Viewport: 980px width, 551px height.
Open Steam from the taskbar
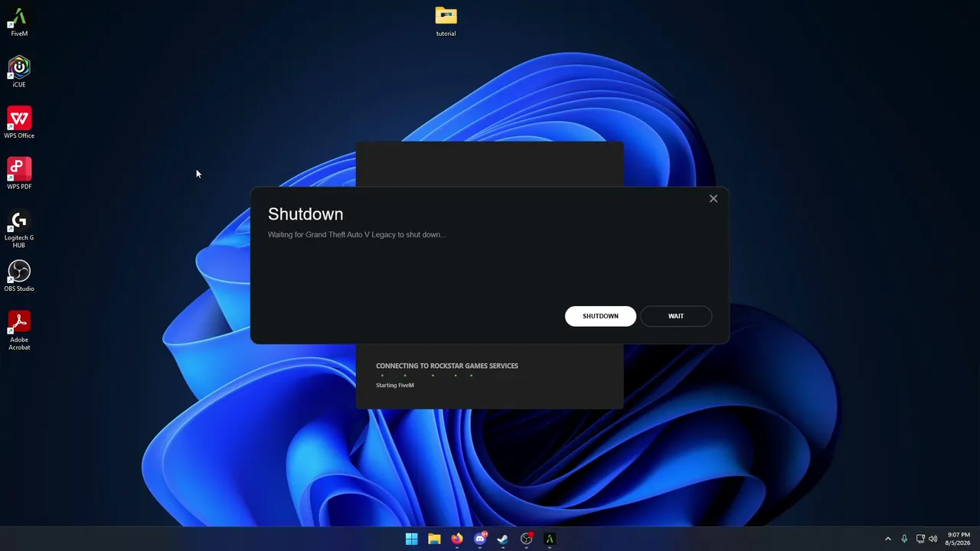coord(503,539)
